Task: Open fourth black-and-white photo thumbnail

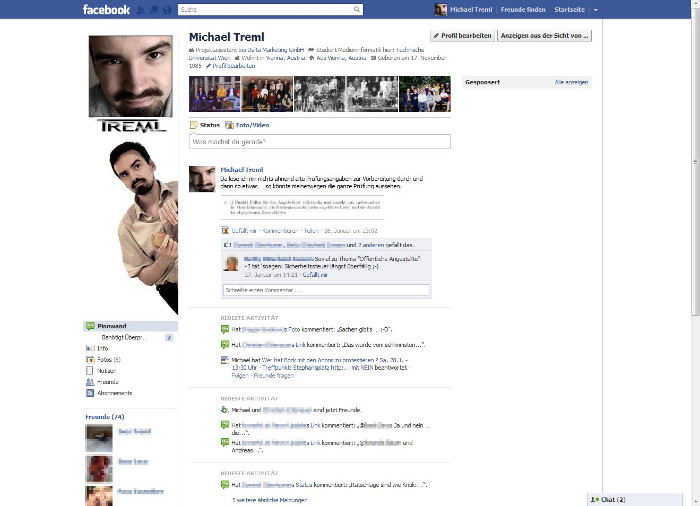Action: tap(372, 94)
